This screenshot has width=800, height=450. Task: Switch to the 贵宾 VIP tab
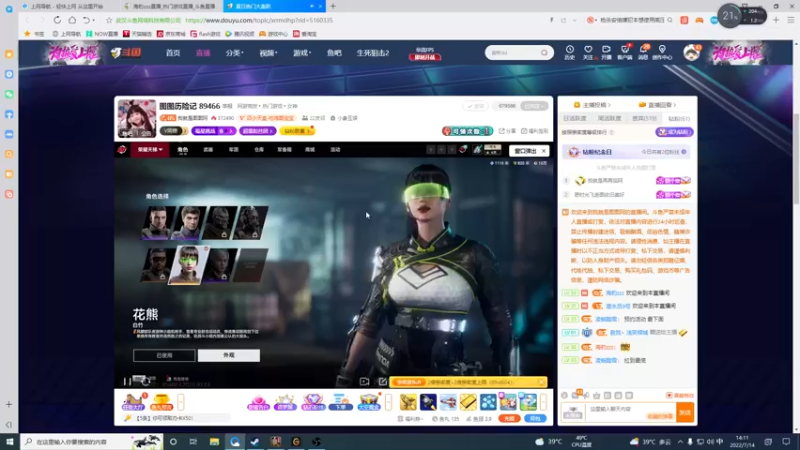pos(644,118)
